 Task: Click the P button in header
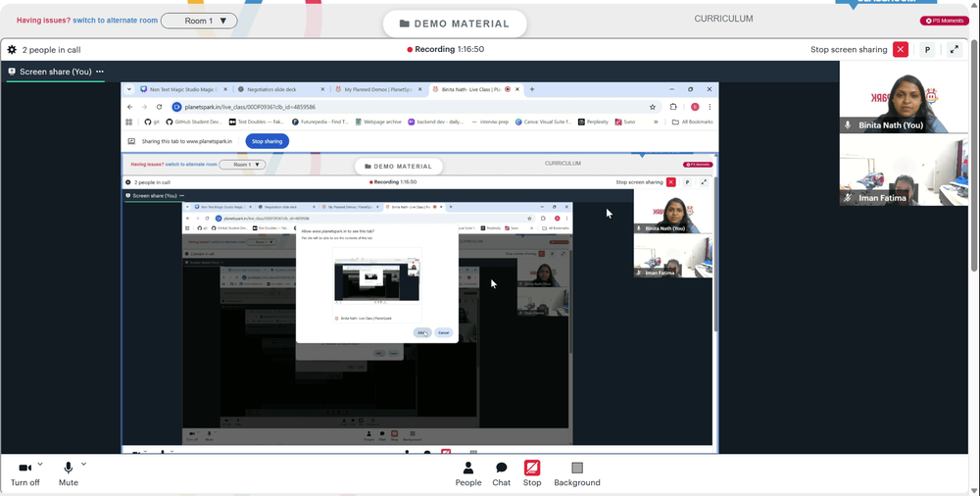(927, 49)
